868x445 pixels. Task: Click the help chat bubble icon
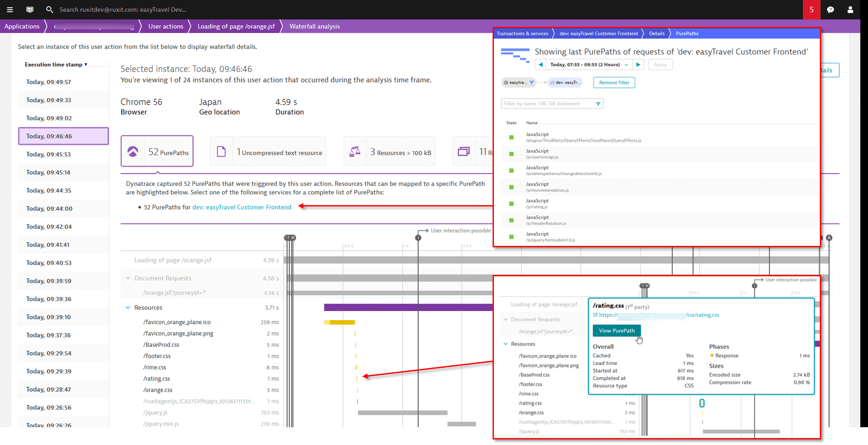click(x=830, y=10)
